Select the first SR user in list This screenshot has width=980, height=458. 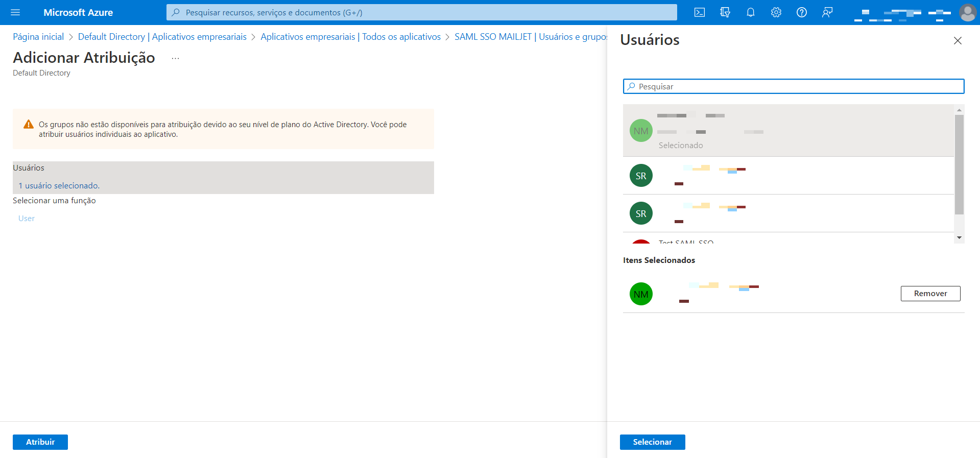(x=788, y=176)
